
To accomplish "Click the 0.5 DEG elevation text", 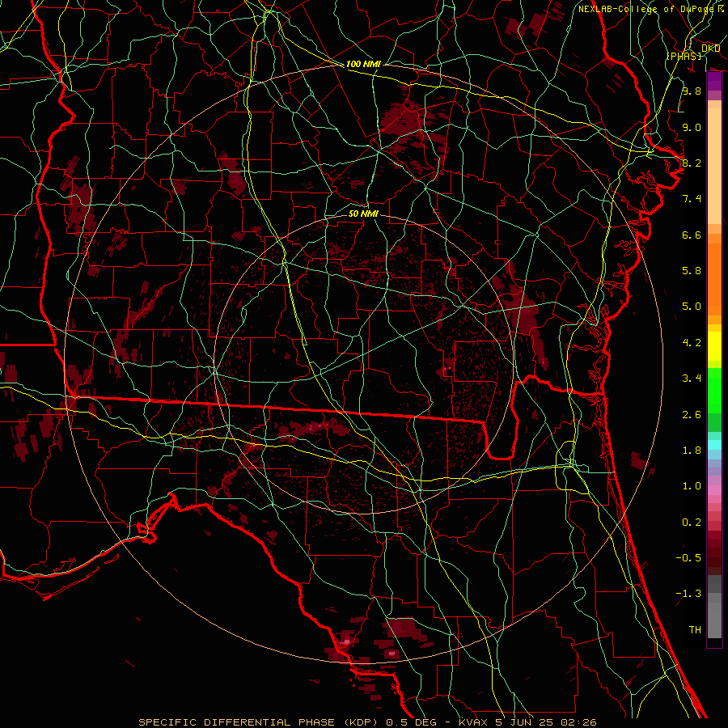I will [x=412, y=722].
